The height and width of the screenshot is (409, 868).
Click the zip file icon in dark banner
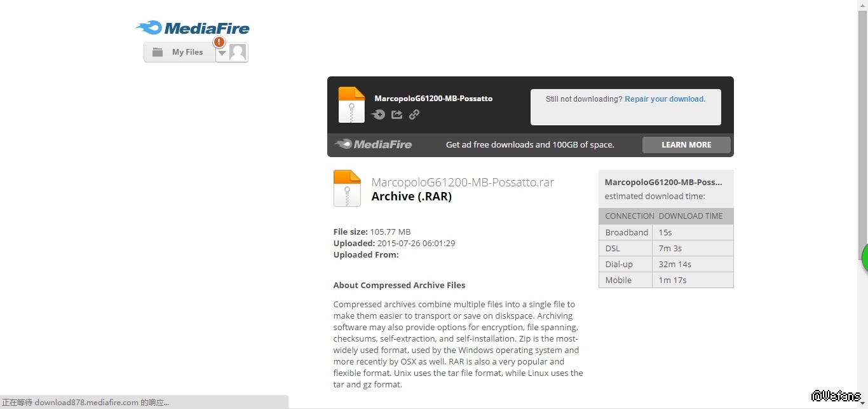tap(351, 104)
